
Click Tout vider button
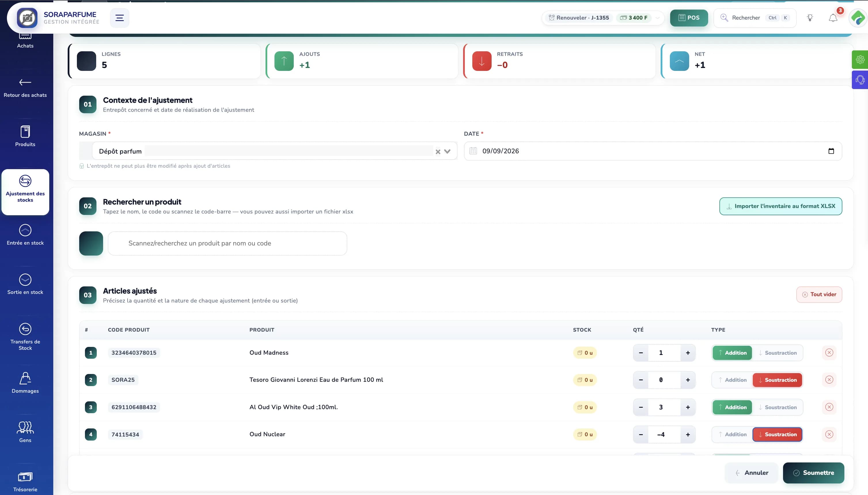819,294
